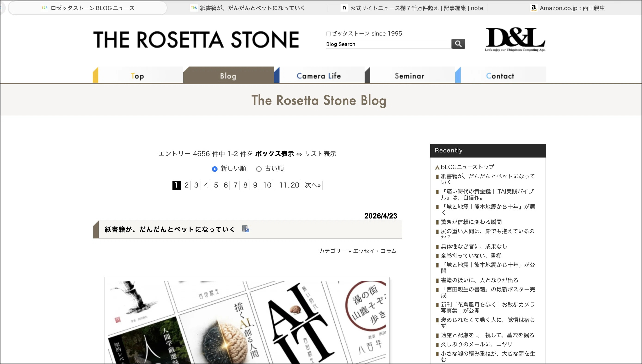The height and width of the screenshot is (364, 642).
Task: Click the The Rosetta Stone Blog heading
Action: coord(319,100)
